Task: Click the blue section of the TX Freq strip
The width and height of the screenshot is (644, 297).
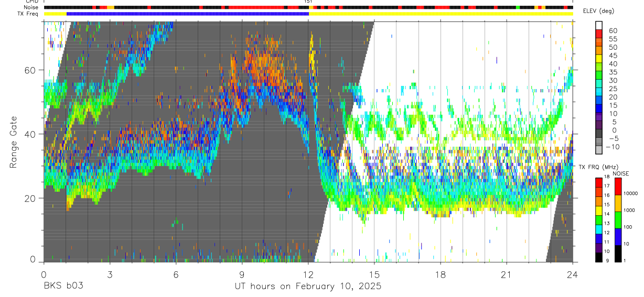Action: point(188,14)
